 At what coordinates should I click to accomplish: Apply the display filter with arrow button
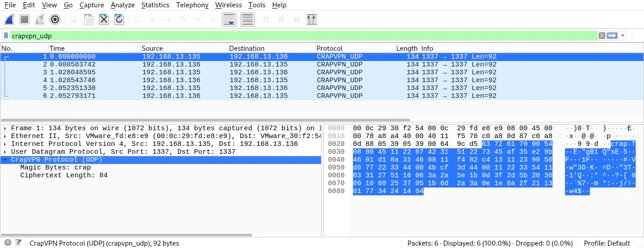point(612,36)
